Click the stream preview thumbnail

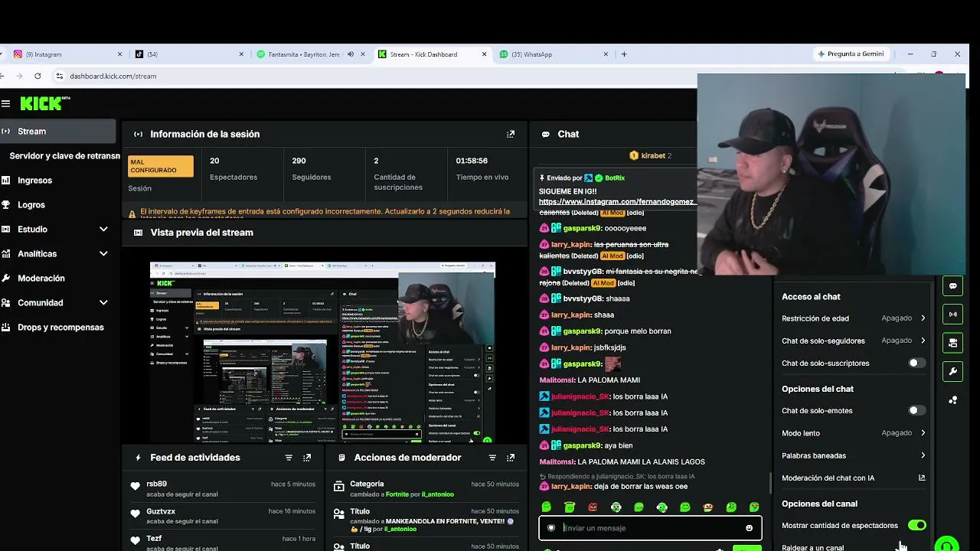point(322,353)
